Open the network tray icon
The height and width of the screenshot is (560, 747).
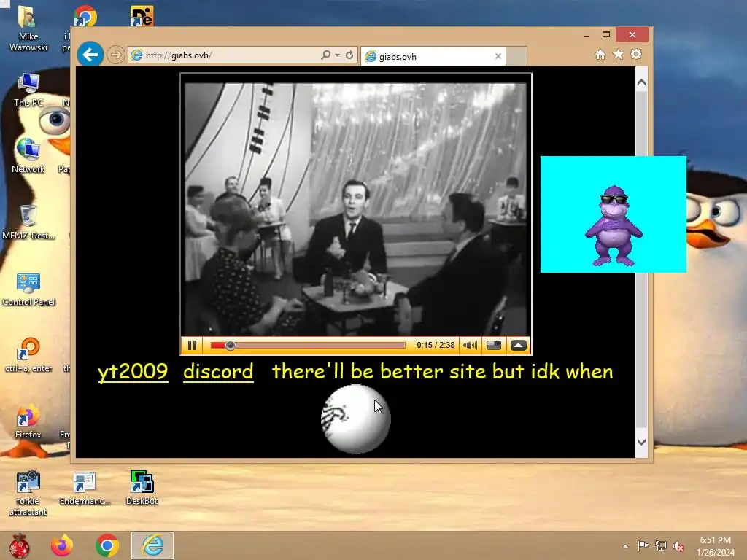pyautogui.click(x=661, y=546)
